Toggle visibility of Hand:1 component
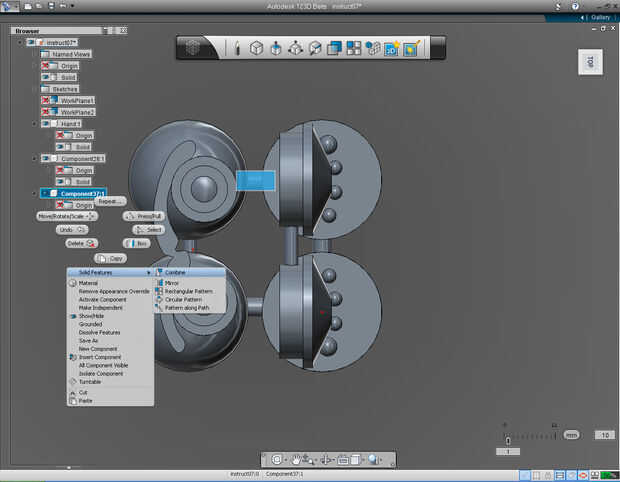Screen dimensions: 620x482 tap(45, 123)
